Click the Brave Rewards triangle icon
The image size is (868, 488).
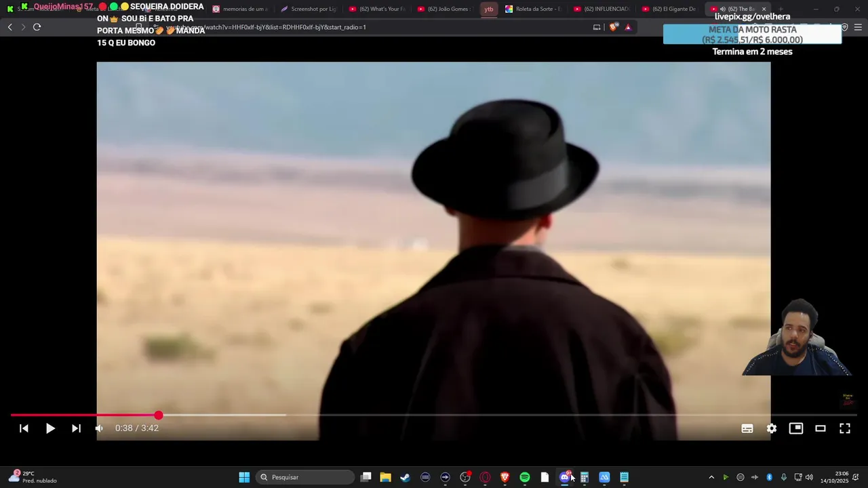click(628, 27)
